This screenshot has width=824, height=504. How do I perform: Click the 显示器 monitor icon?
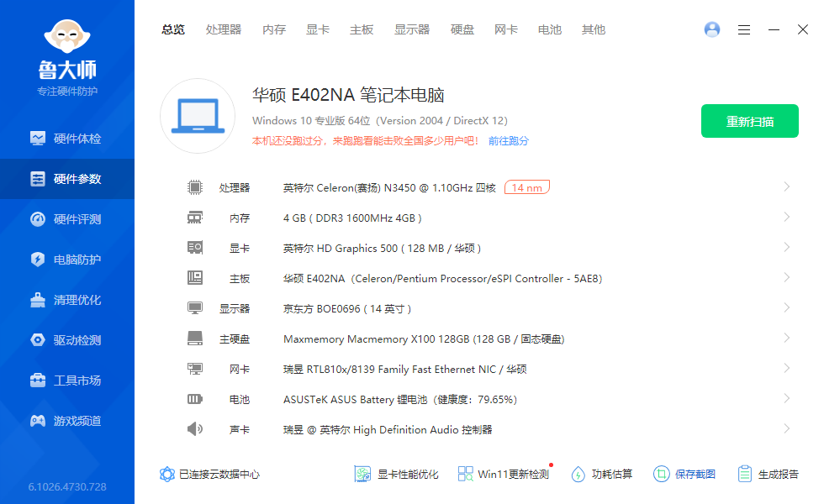[x=195, y=308]
